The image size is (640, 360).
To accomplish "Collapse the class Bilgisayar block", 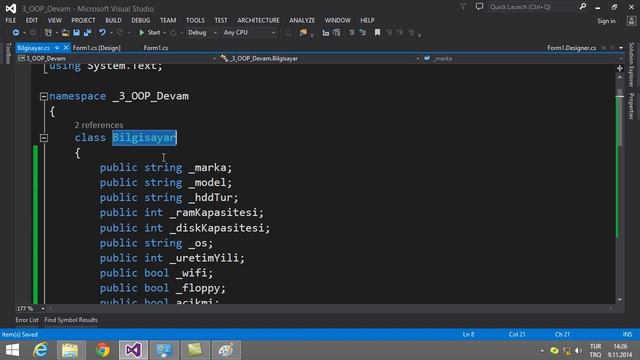I will point(44,138).
